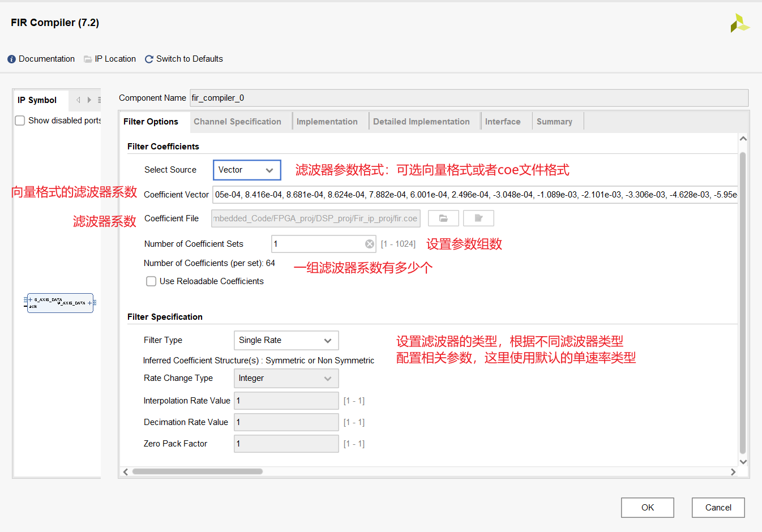
Task: Open the Rate Change Type dropdown
Action: pos(286,378)
